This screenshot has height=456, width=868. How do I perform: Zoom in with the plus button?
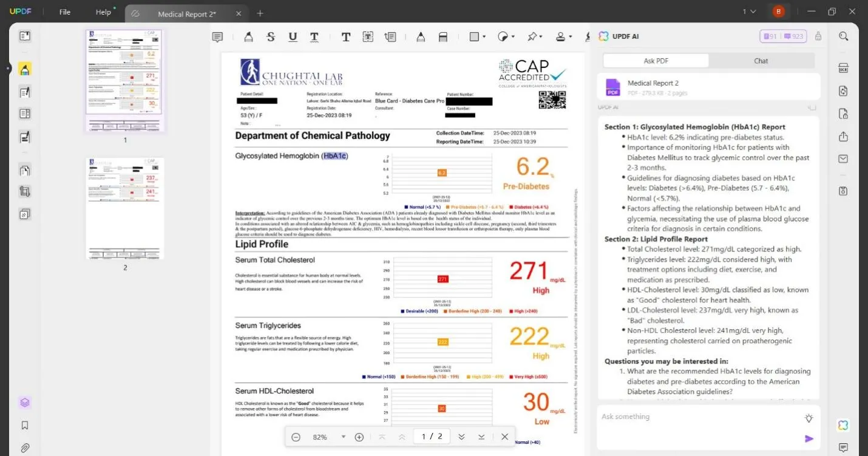click(359, 437)
